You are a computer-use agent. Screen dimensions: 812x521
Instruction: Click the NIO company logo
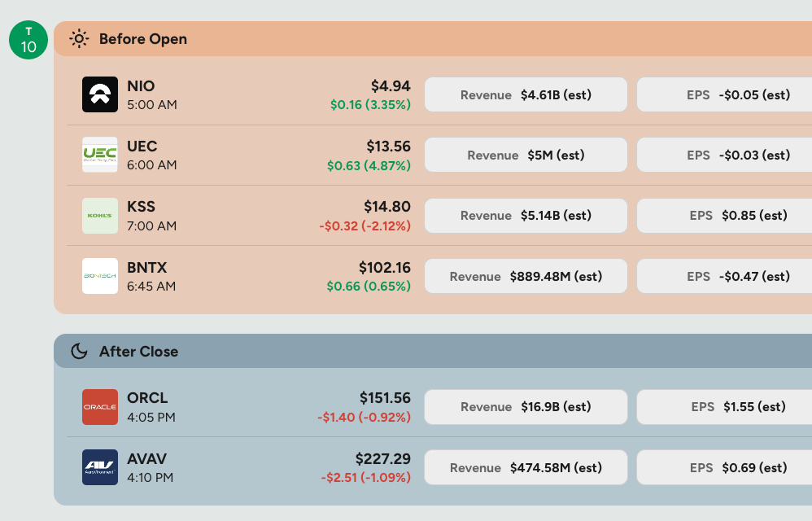pos(100,94)
